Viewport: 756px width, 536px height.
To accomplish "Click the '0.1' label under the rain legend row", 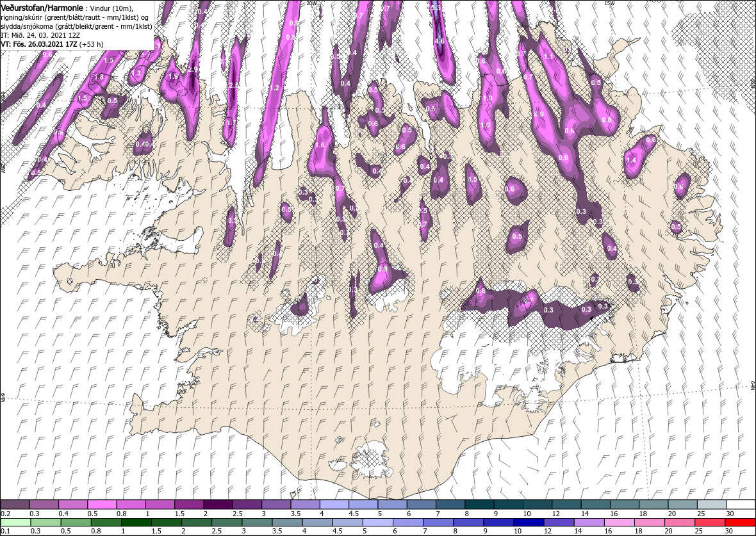I will pyautogui.click(x=5, y=532).
